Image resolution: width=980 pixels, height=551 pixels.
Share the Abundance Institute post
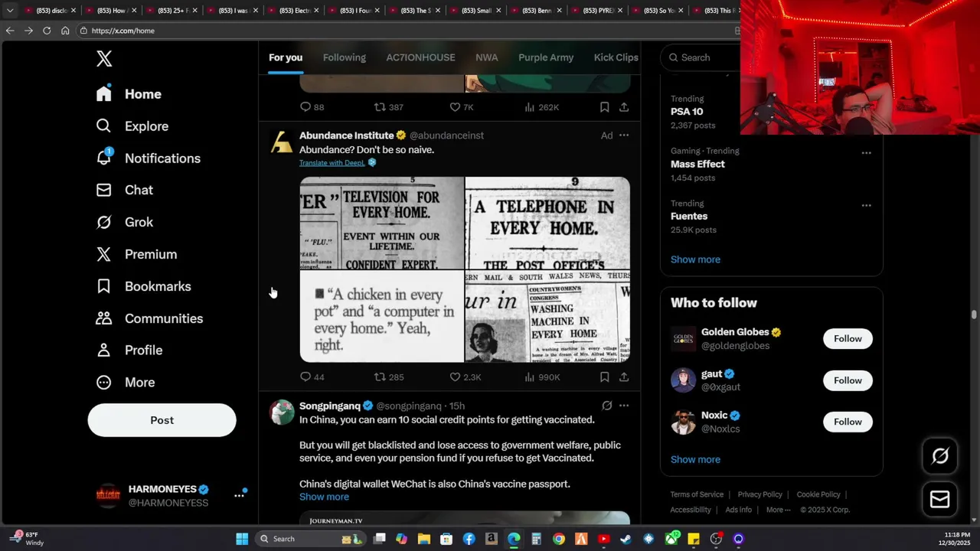pos(624,377)
